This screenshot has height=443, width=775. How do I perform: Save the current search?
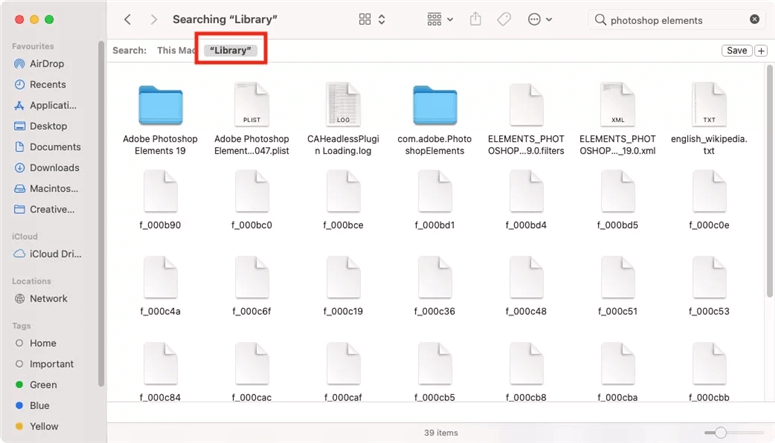point(736,50)
